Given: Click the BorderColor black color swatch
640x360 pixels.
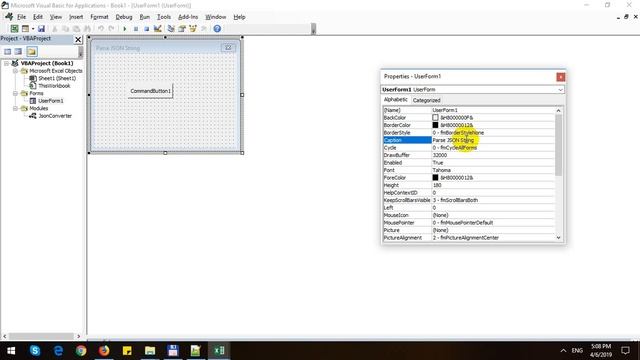Looking at the screenshot, I should 435,125.
